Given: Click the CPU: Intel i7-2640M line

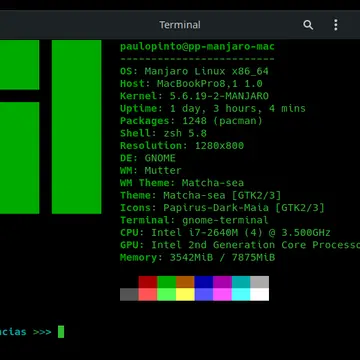Looking at the screenshot, I should point(225,232).
